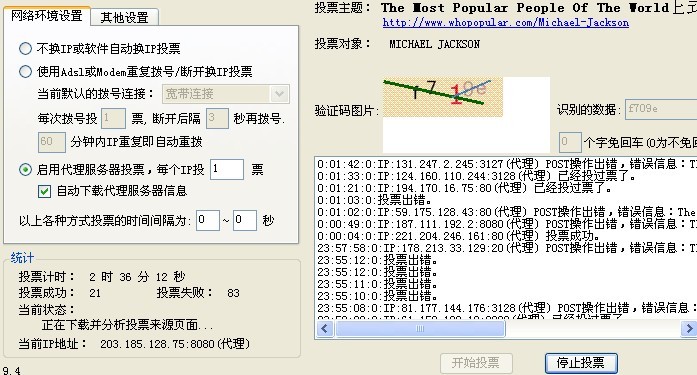
Task: Click the 识别的数据 recognized captcha field
Action: tap(661, 109)
